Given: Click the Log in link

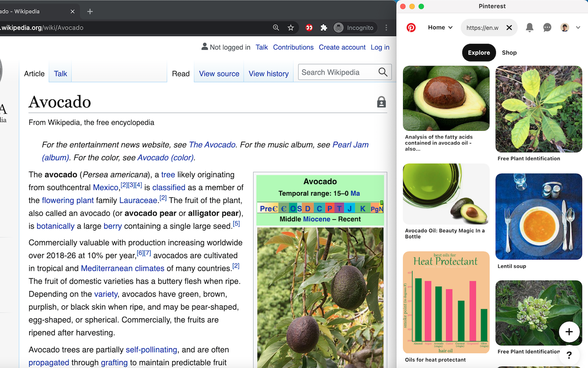Looking at the screenshot, I should coord(380,47).
